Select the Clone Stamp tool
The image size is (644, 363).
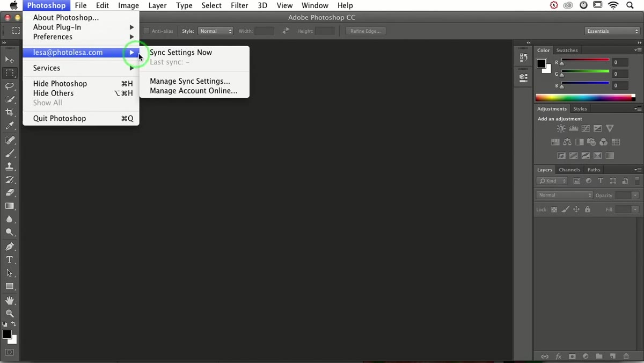click(10, 166)
